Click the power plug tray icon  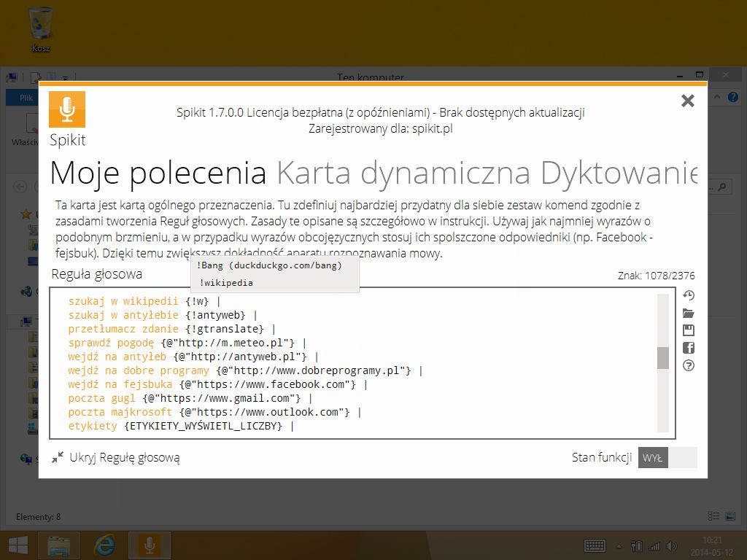point(636,546)
